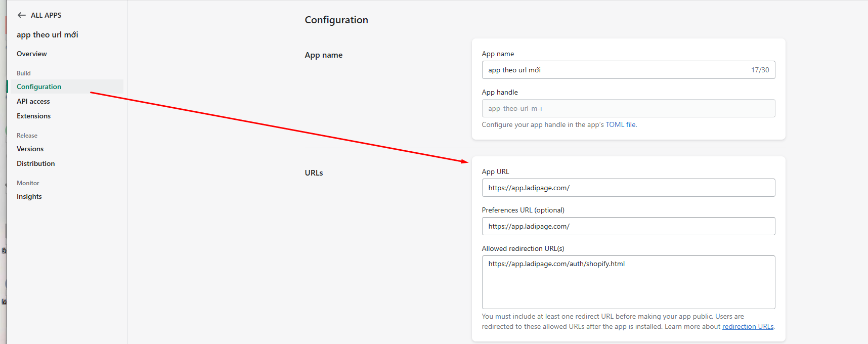This screenshot has height=344, width=868.
Task: Go to the Distribution page
Action: 36,163
